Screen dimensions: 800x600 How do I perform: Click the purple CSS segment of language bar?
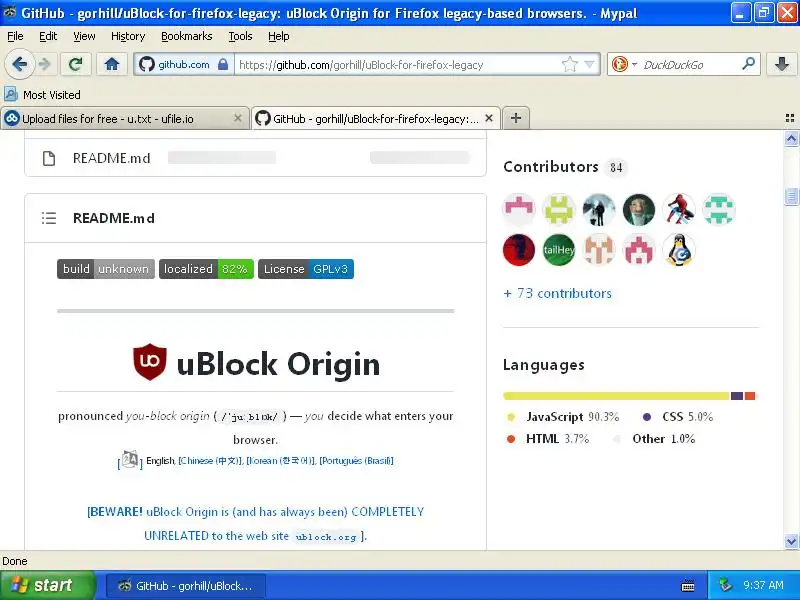point(737,396)
